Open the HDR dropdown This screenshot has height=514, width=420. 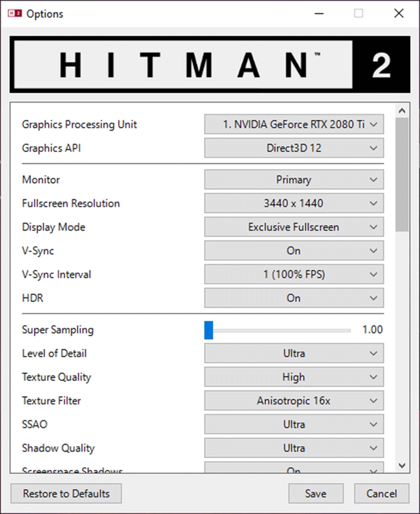[294, 298]
